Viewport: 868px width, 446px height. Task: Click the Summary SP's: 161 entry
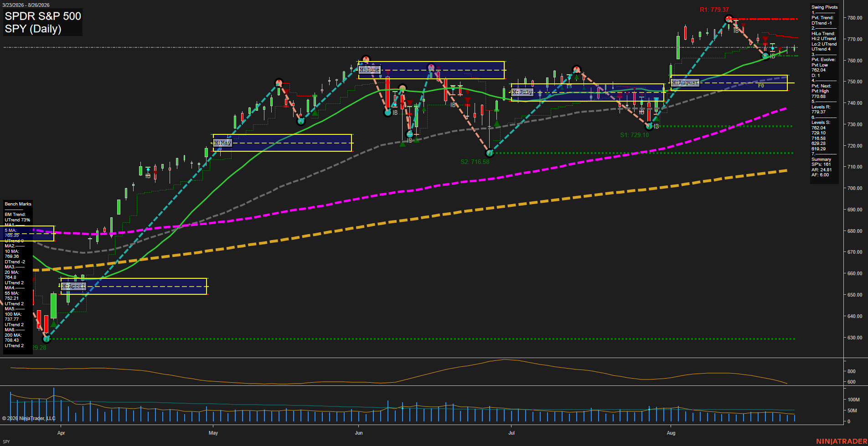[821, 162]
